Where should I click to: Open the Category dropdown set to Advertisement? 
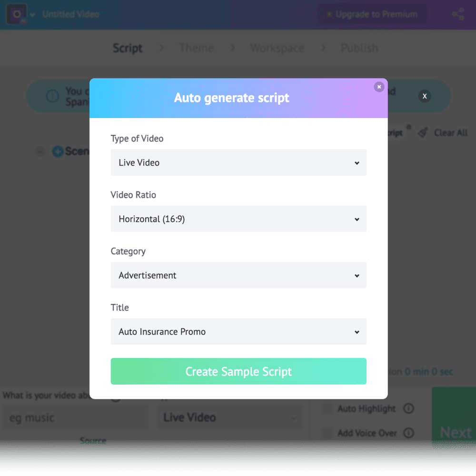[x=238, y=275]
